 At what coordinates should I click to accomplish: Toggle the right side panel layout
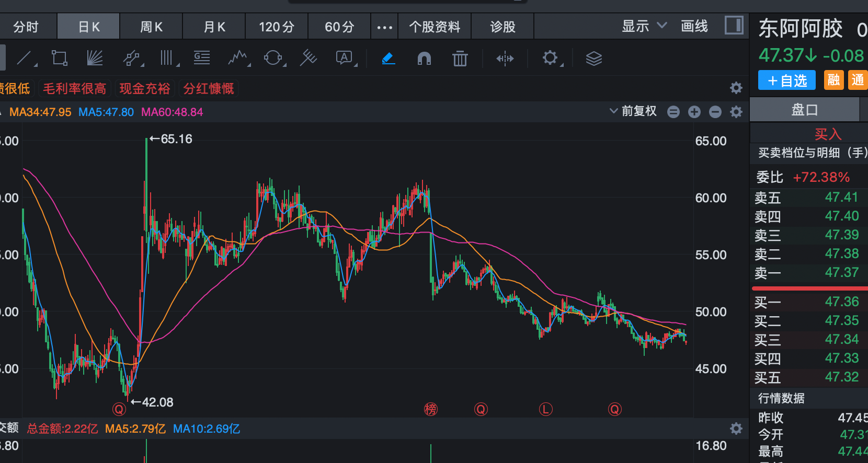[734, 26]
